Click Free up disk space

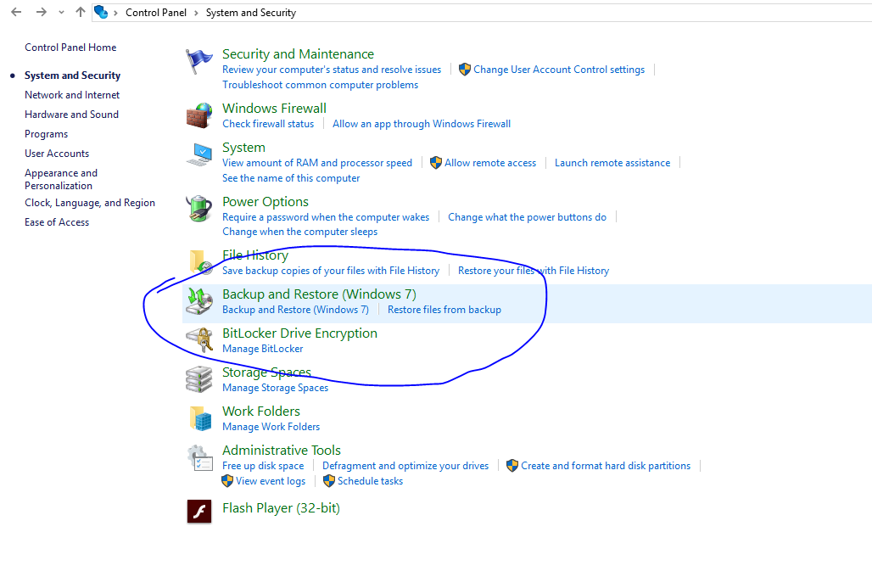pos(263,466)
